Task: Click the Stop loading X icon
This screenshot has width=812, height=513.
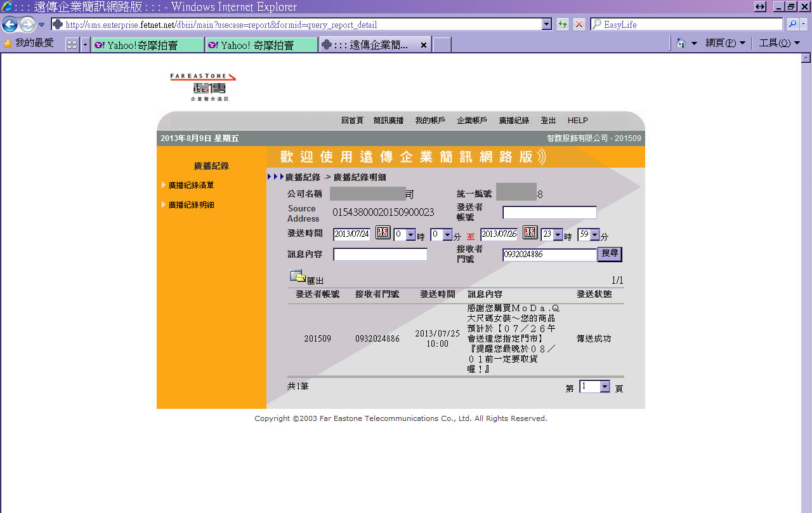Action: (x=579, y=25)
